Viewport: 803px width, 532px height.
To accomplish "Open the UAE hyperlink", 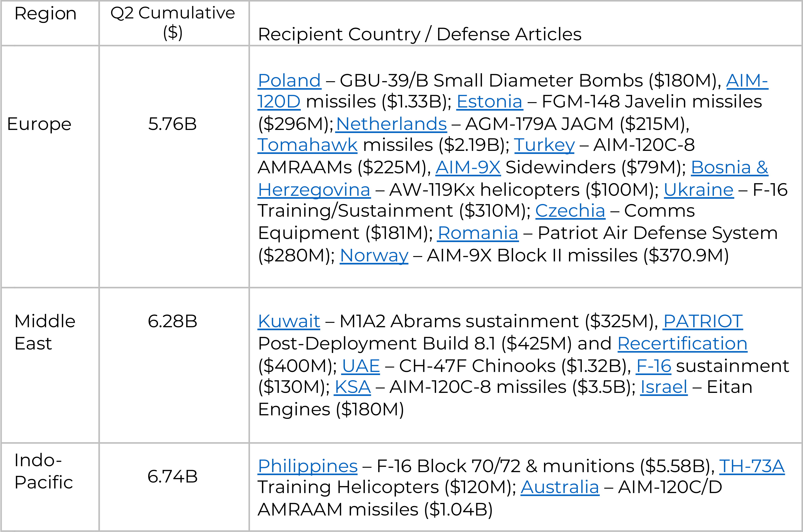I will pyautogui.click(x=361, y=366).
